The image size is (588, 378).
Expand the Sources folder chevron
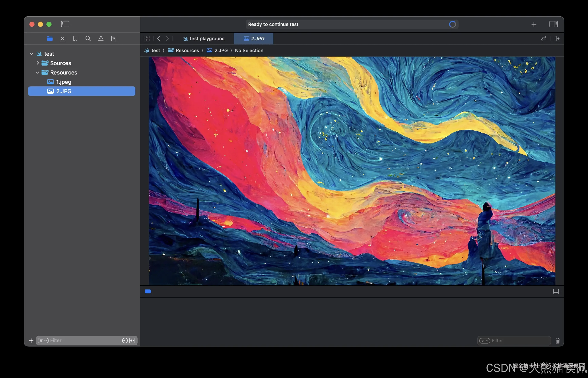pyautogui.click(x=37, y=63)
